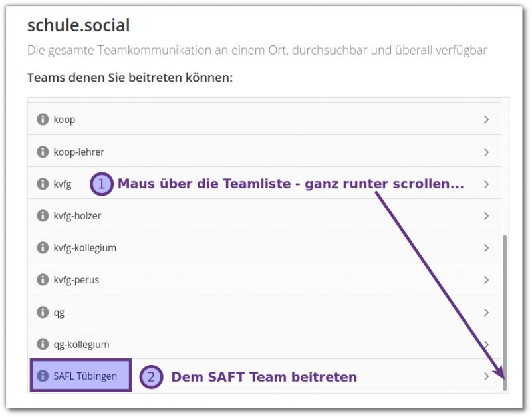The height and width of the screenshot is (417, 532).
Task: Open the SAFL Tübingen row chevron
Action: pyautogui.click(x=486, y=376)
